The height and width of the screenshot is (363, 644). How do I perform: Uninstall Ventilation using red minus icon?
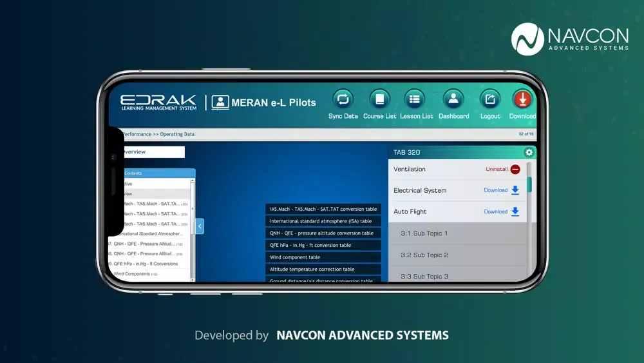click(x=515, y=170)
